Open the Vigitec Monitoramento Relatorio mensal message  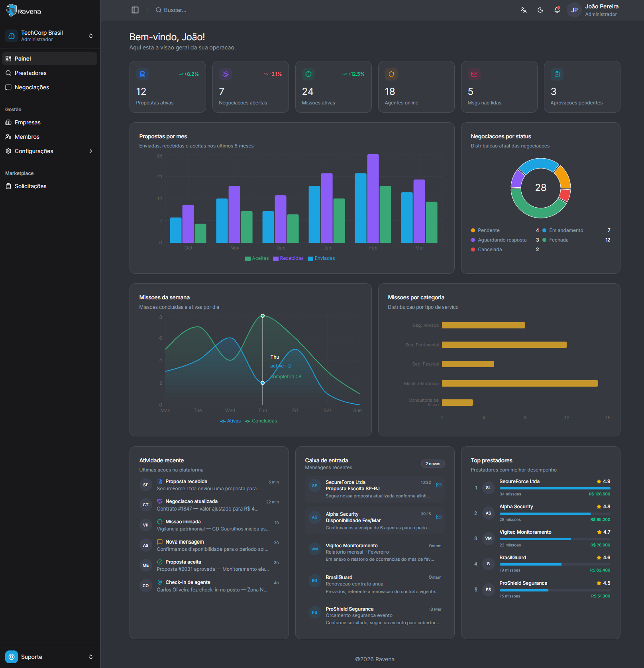(375, 552)
